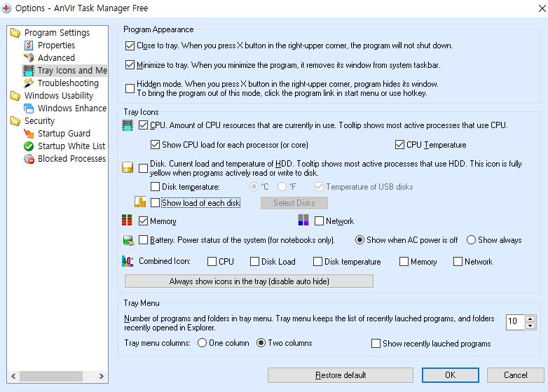
Task: Choose One column tray menu layout
Action: [x=202, y=343]
